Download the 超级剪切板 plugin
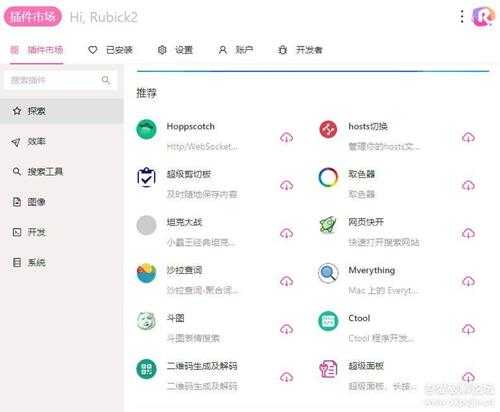Screen dimensions: 500x412 tap(286, 185)
